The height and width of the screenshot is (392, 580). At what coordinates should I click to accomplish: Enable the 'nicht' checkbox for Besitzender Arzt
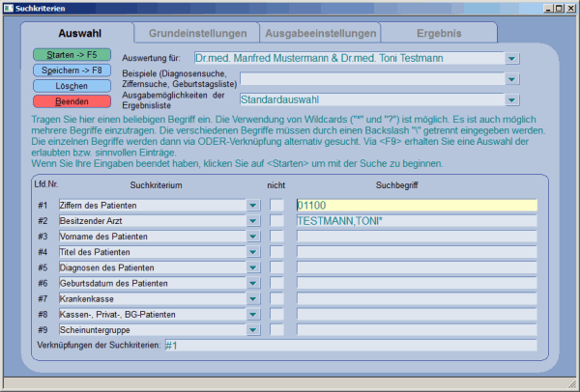pyautogui.click(x=276, y=220)
